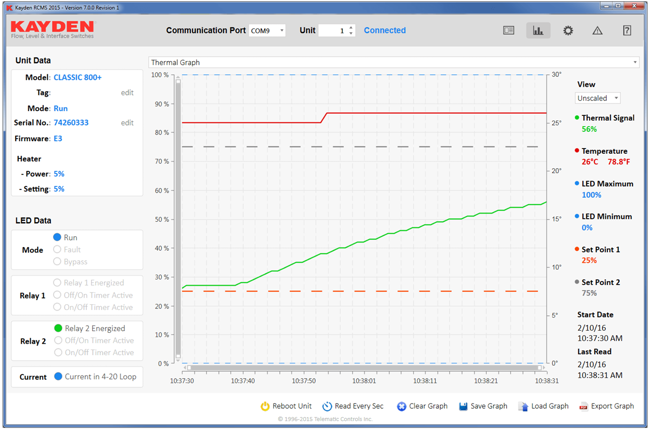
Task: Open the View Unscaled dropdown
Action: pyautogui.click(x=598, y=98)
